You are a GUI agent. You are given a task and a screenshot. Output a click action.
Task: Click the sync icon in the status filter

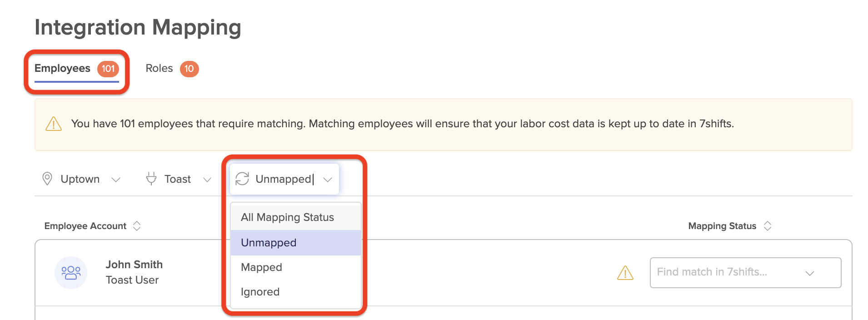coord(242,179)
